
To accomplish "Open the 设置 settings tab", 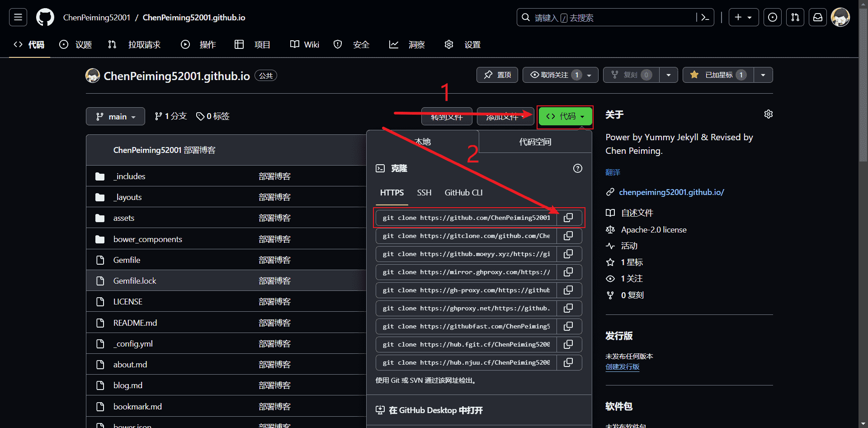I will pyautogui.click(x=462, y=44).
